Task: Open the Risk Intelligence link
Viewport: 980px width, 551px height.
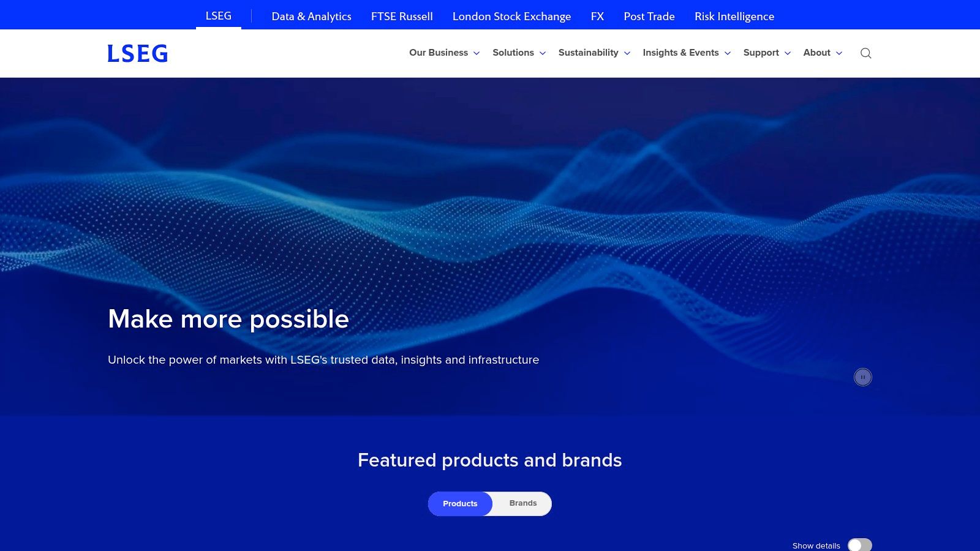Action: pyautogui.click(x=734, y=17)
